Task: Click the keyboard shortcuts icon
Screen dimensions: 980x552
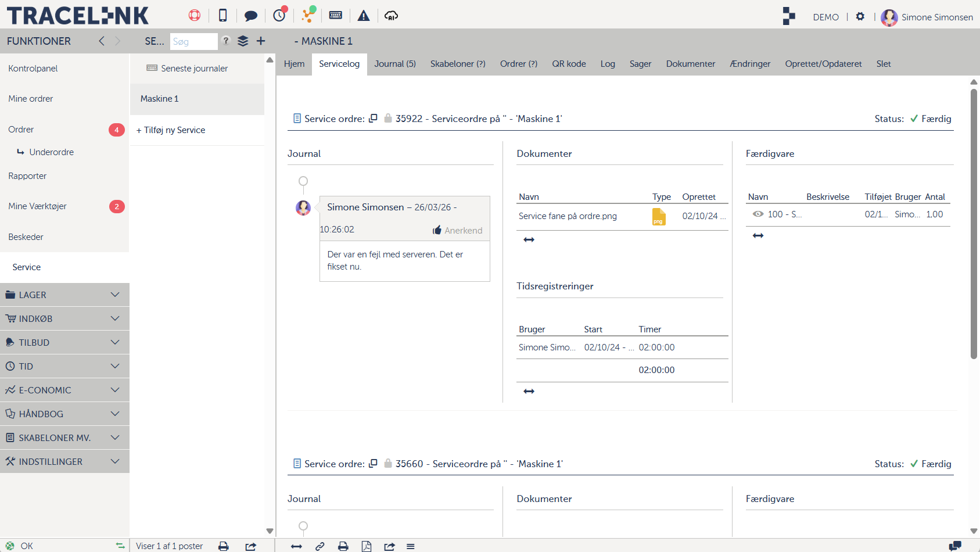Action: click(x=336, y=15)
